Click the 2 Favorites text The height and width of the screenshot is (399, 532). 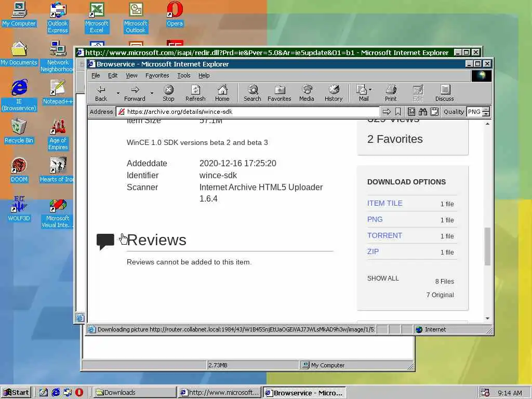[395, 139]
